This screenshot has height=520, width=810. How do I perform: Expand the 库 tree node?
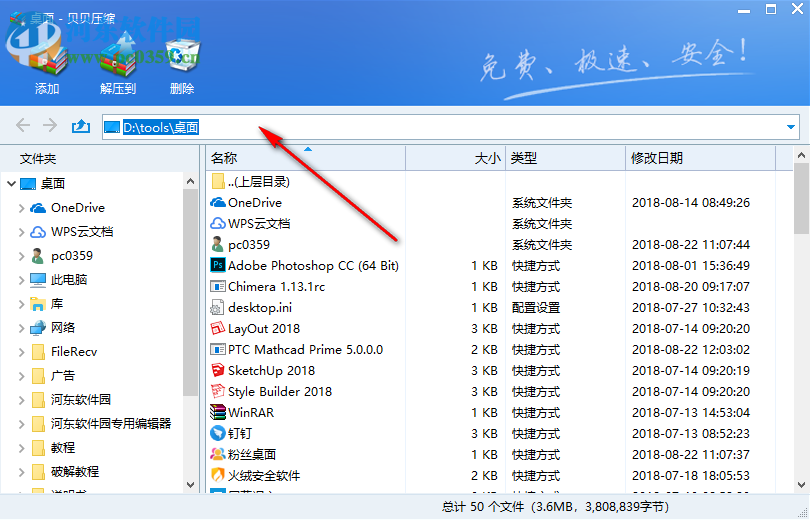pyautogui.click(x=21, y=304)
